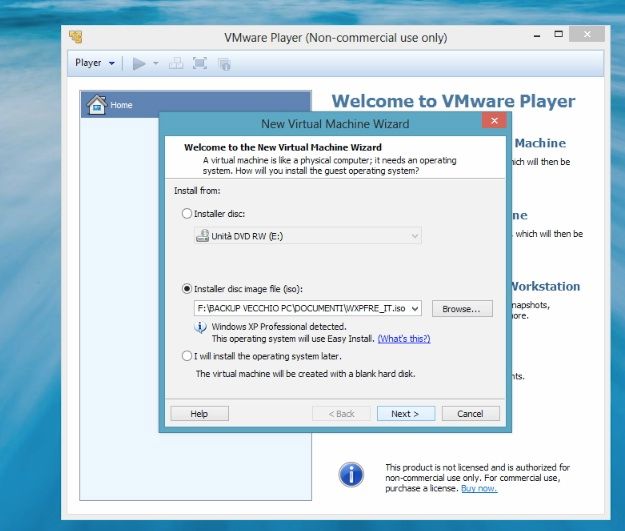Click the disabled Back button
This screenshot has width=625, height=531.
tap(341, 414)
